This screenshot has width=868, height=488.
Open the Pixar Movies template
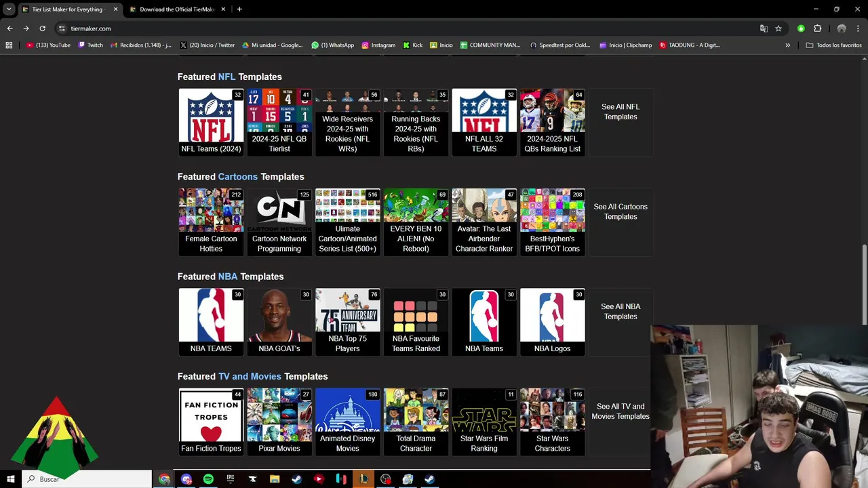[279, 422]
